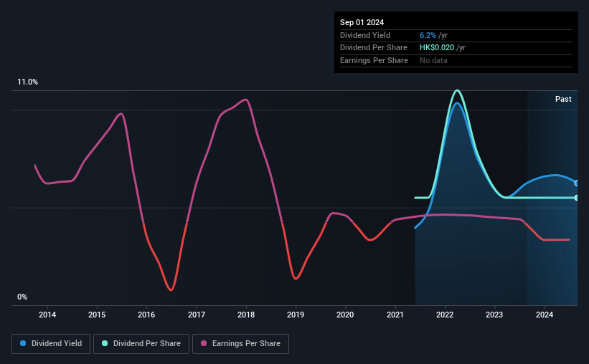Click the 11.0% y-axis label
The image size is (589, 364).
pos(27,82)
